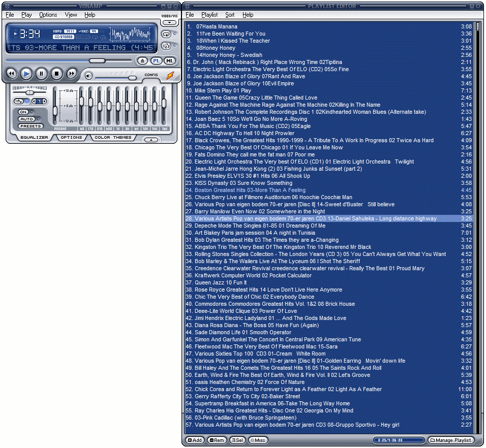Viewport: 486px width, 448px height.
Task: Open the equalizer PRESETS menu
Action: click(31, 126)
